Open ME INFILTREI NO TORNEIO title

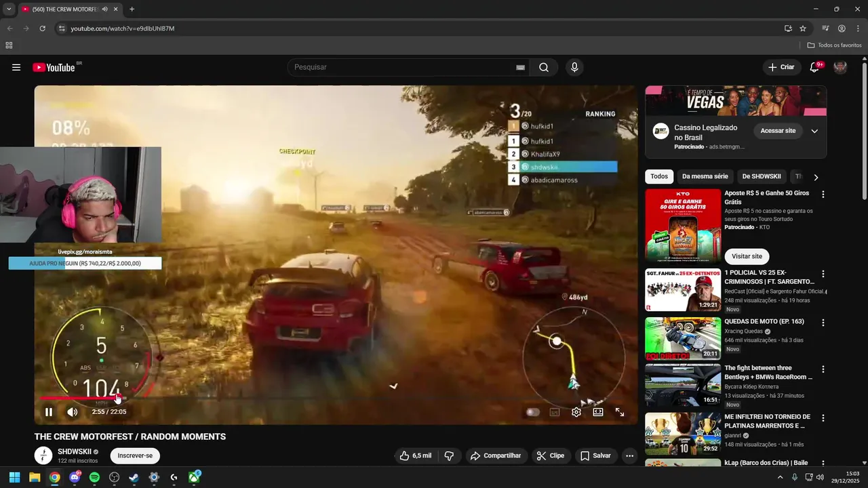(767, 421)
